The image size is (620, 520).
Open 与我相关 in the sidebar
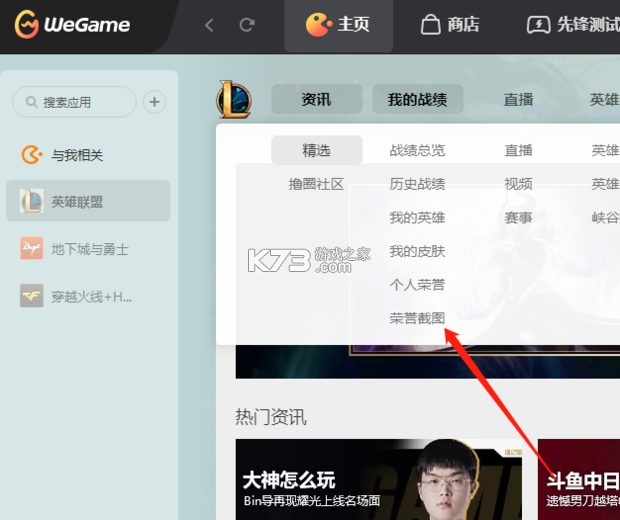tap(88, 155)
